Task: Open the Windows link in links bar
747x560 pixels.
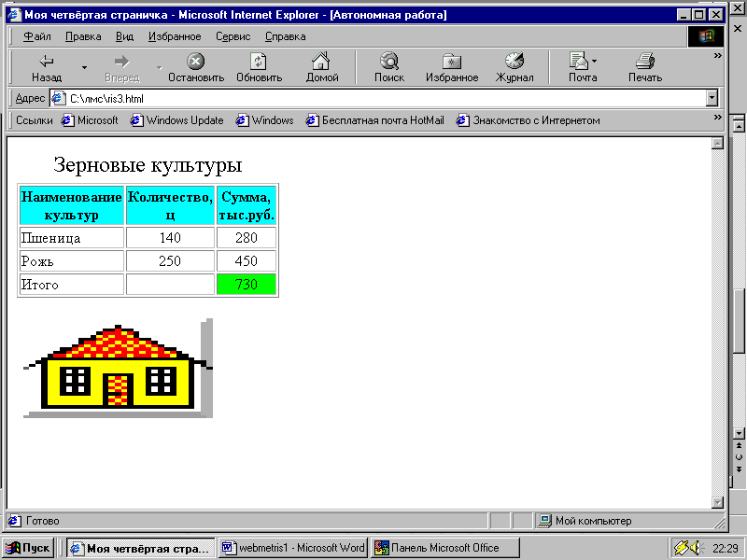Action: [265, 120]
